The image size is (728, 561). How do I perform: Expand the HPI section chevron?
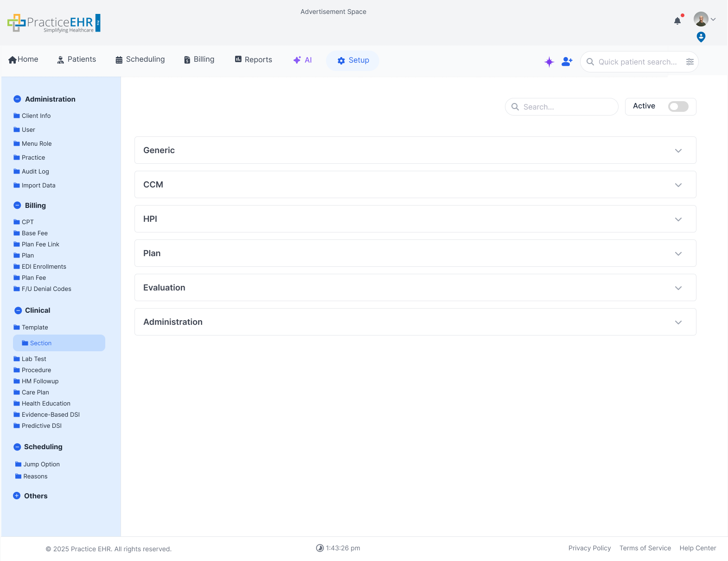[678, 219]
